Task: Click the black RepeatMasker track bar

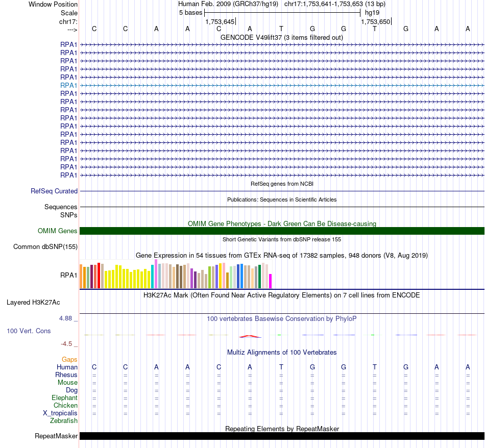Action: (x=282, y=436)
